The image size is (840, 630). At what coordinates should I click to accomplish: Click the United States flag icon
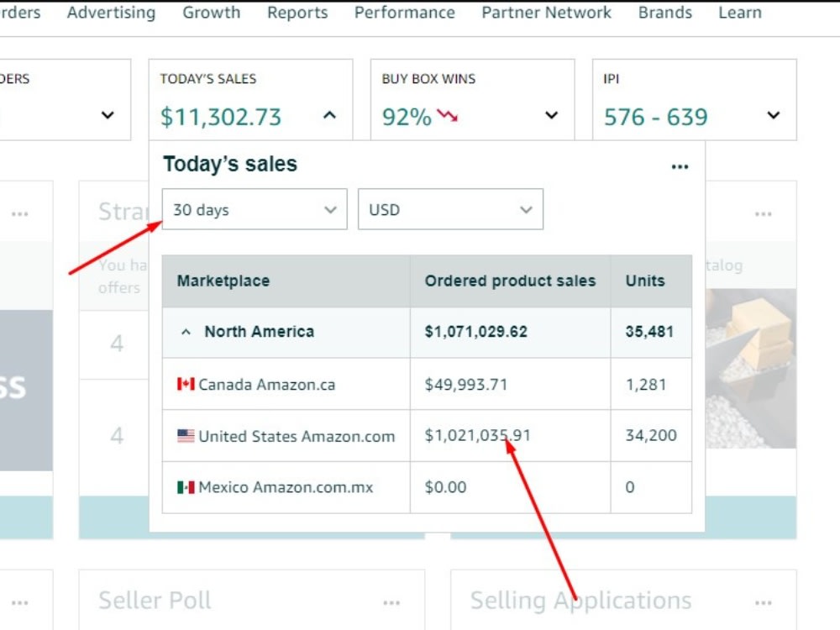pos(186,435)
